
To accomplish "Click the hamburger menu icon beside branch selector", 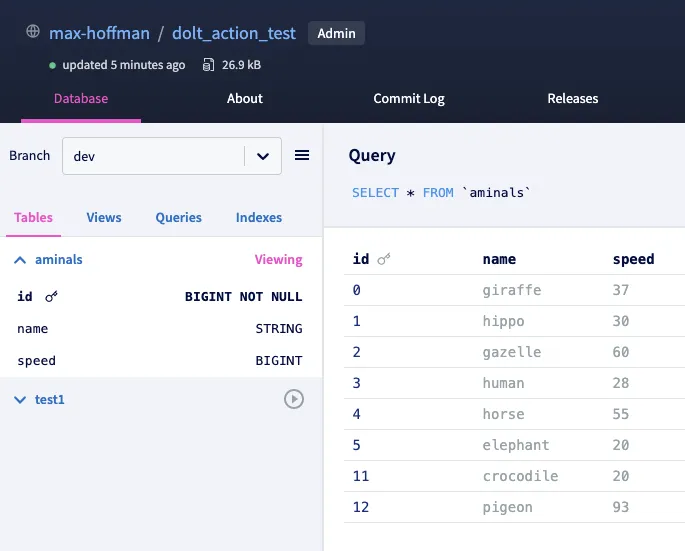I will (x=302, y=155).
